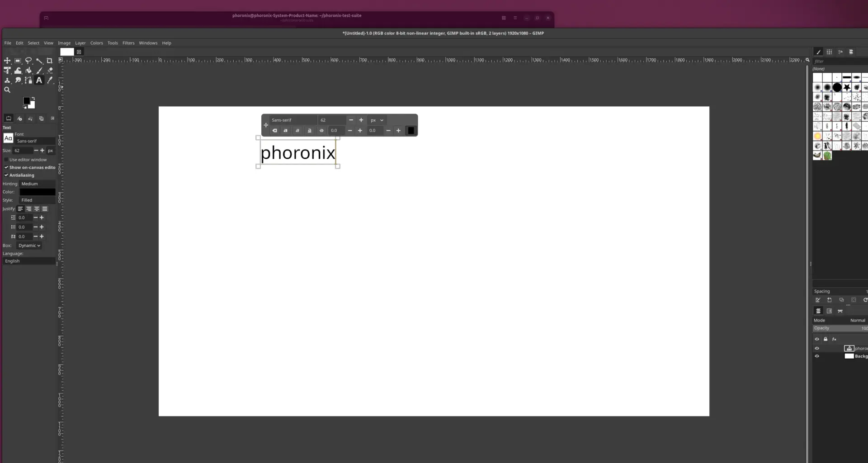Select the Eraser tool
The width and height of the screenshot is (868, 463).
point(50,71)
